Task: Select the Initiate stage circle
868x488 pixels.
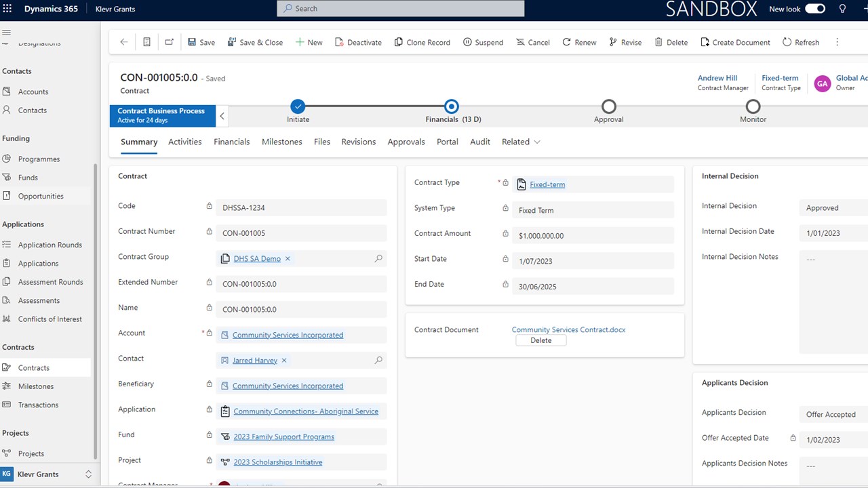Action: 298,106
